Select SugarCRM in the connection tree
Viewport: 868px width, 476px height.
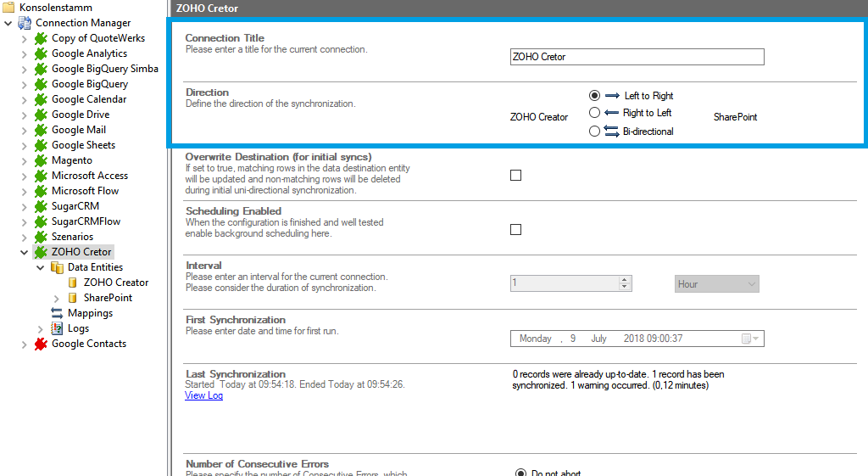pyautogui.click(x=75, y=206)
